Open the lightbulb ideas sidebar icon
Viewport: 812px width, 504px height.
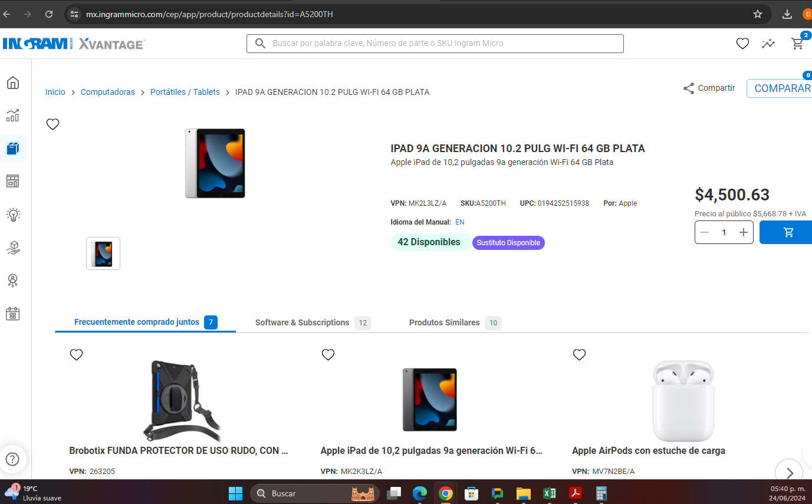pyautogui.click(x=13, y=215)
